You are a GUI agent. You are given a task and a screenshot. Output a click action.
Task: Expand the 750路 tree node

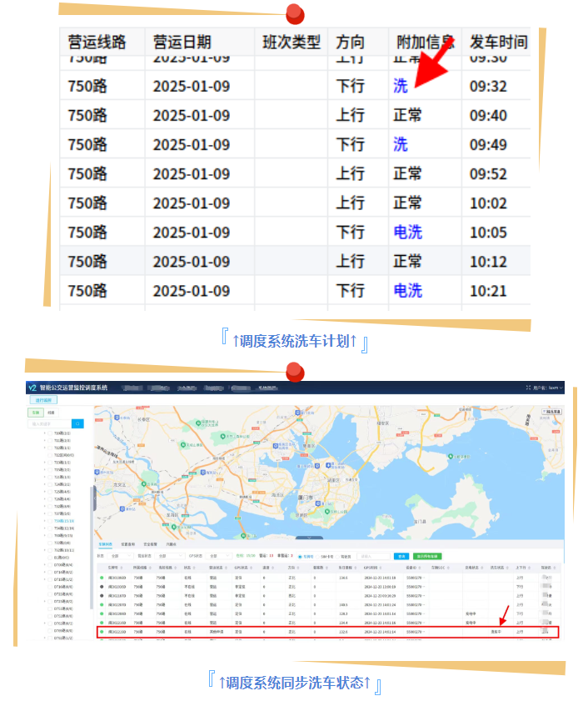click(46, 521)
